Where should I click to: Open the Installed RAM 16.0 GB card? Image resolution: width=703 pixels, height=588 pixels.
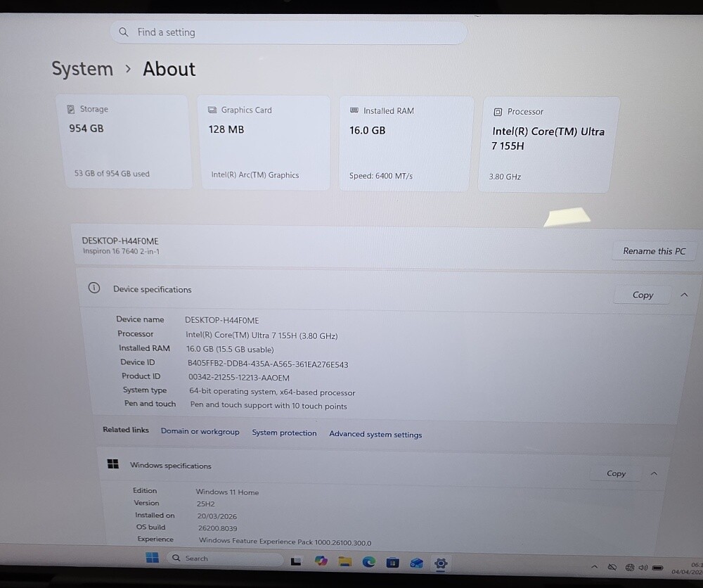[x=406, y=144]
